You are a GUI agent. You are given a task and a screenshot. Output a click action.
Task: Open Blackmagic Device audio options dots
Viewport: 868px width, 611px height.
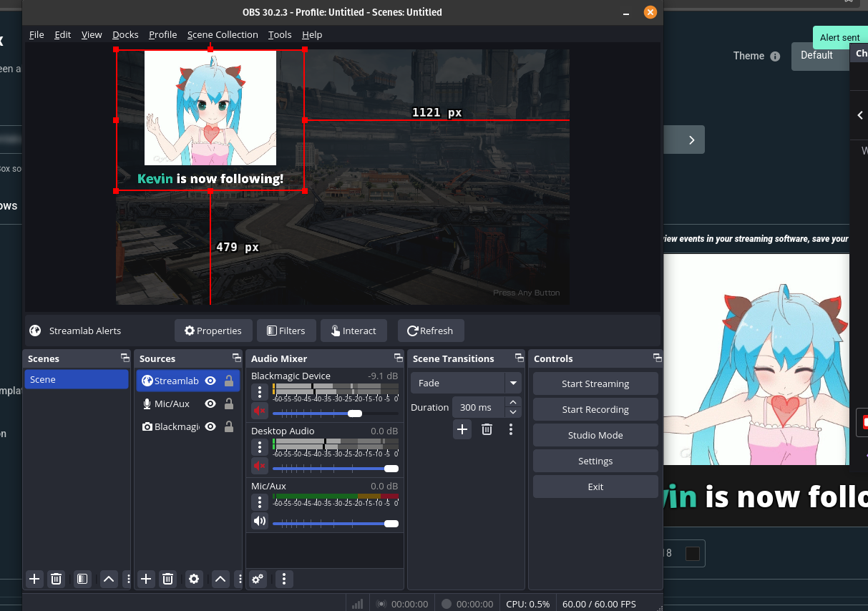coord(260,392)
